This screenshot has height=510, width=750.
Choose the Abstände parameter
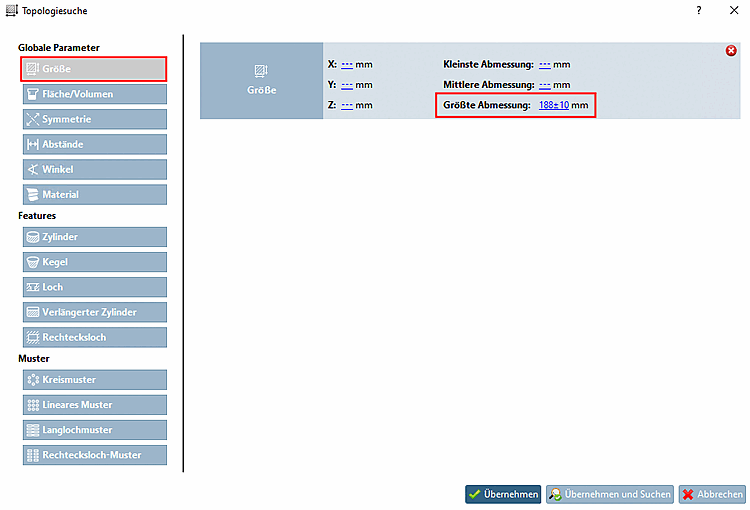tap(95, 144)
